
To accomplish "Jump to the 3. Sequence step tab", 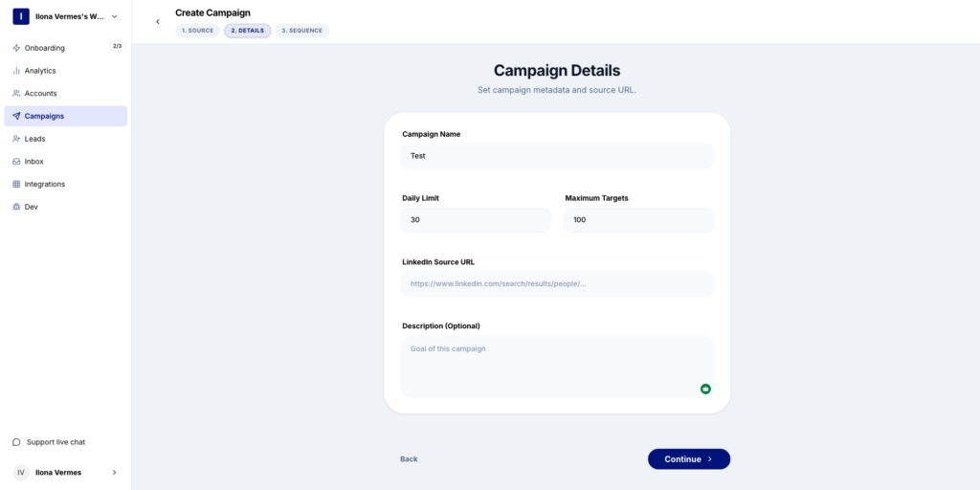I will [301, 31].
